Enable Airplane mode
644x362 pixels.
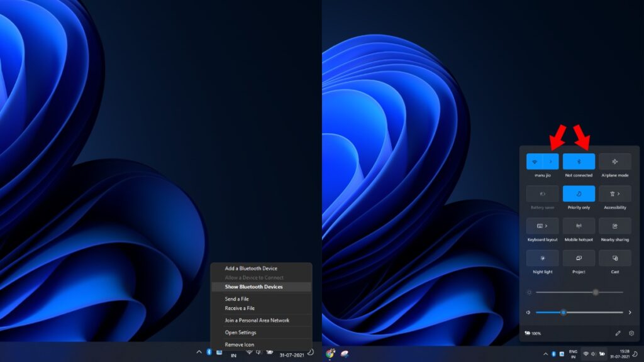614,160
